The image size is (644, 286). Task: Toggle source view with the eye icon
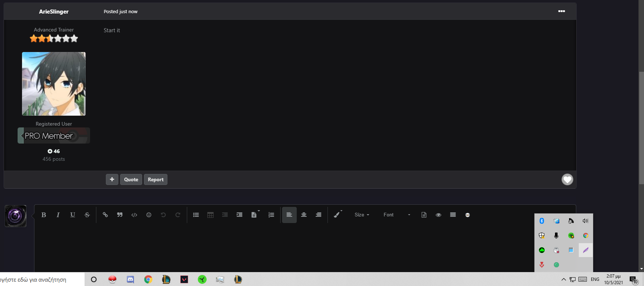(438, 215)
